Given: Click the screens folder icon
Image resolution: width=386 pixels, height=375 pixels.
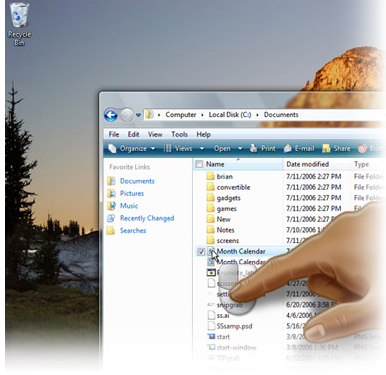Looking at the screenshot, I should tap(210, 240).
